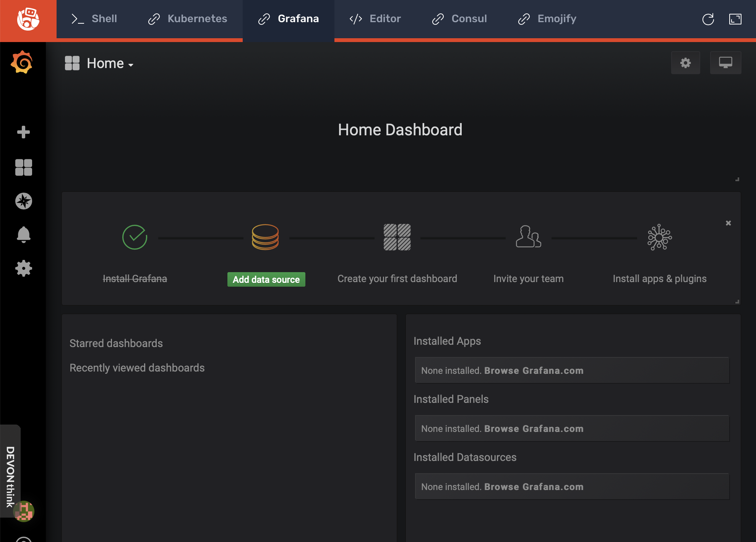The width and height of the screenshot is (756, 542).
Task: Switch to the Kubernetes tab
Action: 187,19
